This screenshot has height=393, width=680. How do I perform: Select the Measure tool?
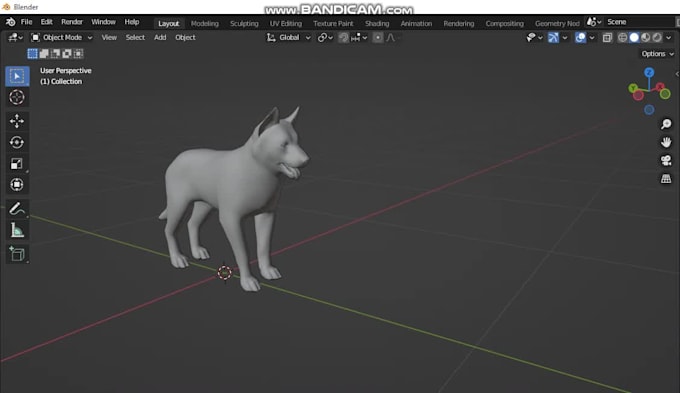coord(17,230)
